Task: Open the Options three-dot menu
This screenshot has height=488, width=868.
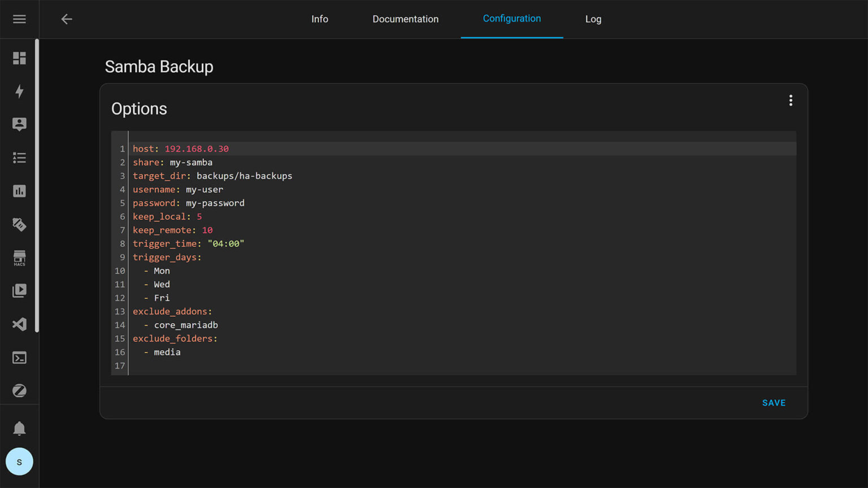Action: [x=791, y=101]
